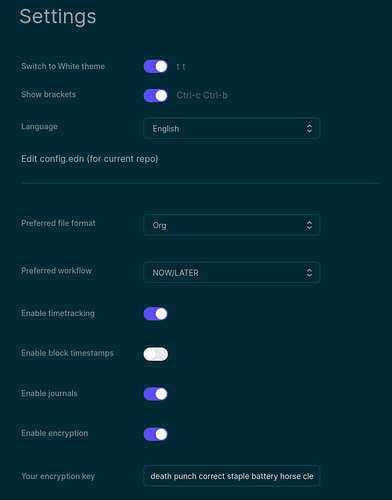Click into the encryption key text field
392x500 pixels.
click(x=232, y=476)
